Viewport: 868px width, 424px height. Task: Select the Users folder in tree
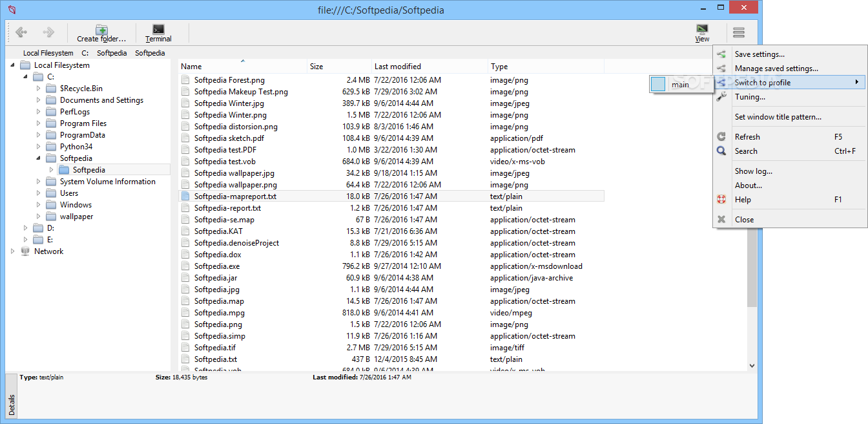69,193
